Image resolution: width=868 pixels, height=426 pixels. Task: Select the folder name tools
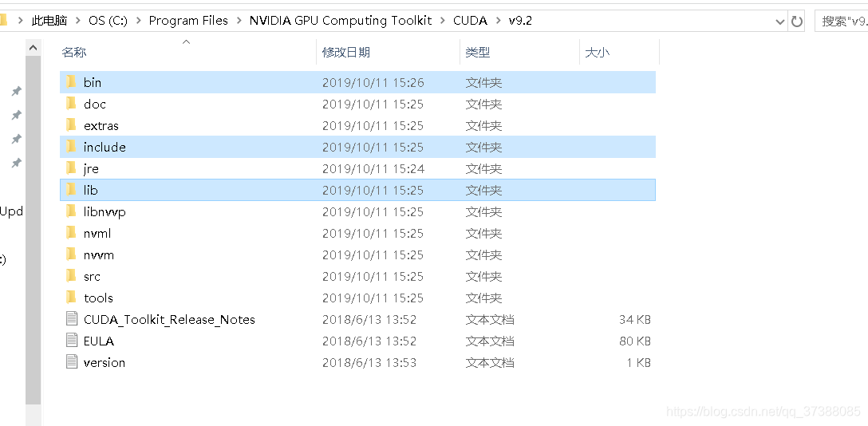pos(99,298)
